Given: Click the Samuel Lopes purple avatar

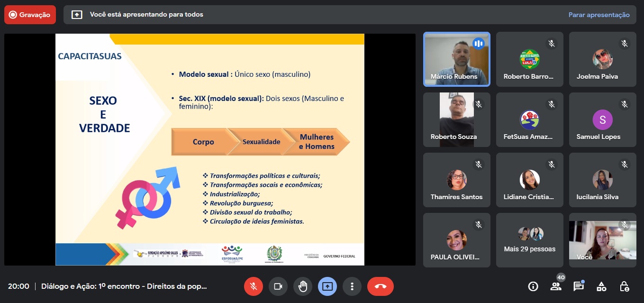Looking at the screenshot, I should 602,119.
